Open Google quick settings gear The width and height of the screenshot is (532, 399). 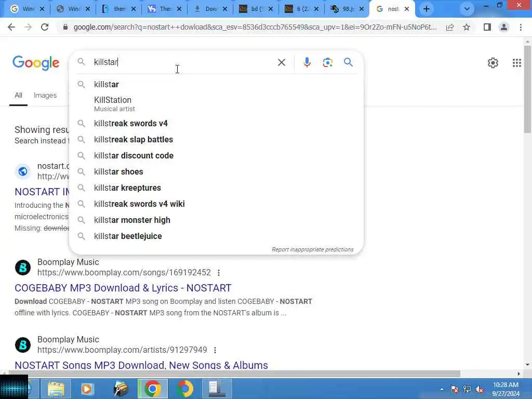point(493,63)
